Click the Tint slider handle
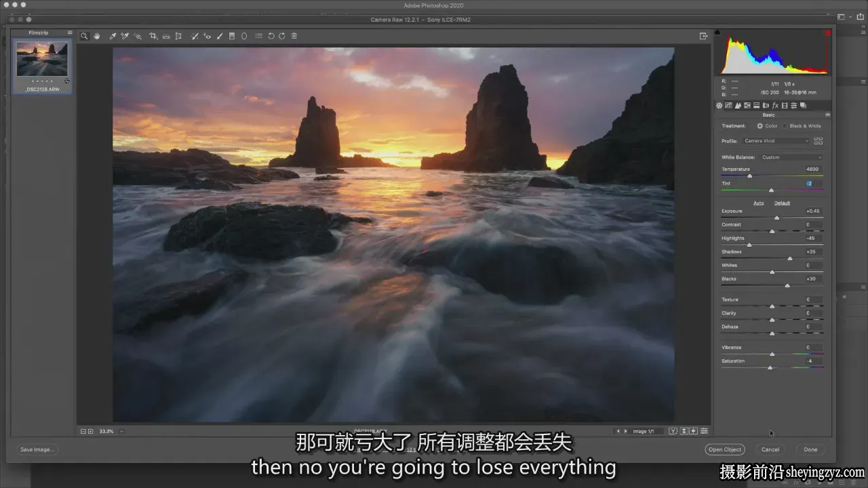This screenshot has width=868, height=488. pos(771,190)
